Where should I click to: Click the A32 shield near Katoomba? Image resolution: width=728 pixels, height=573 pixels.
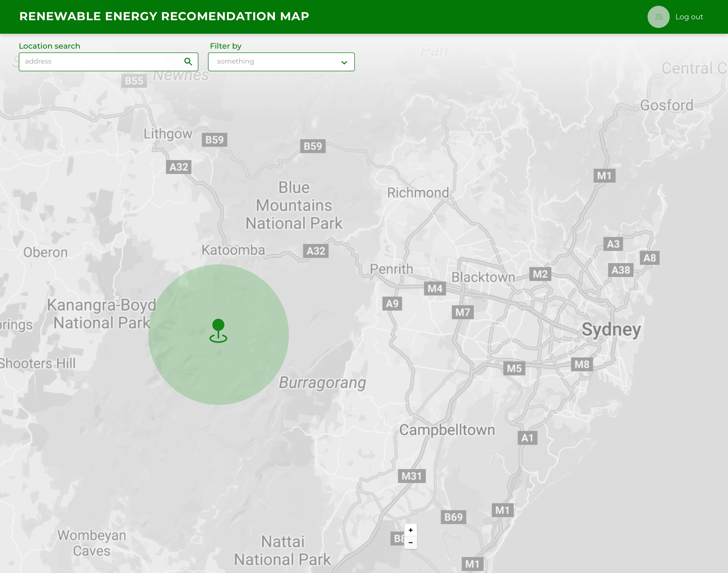coord(316,251)
